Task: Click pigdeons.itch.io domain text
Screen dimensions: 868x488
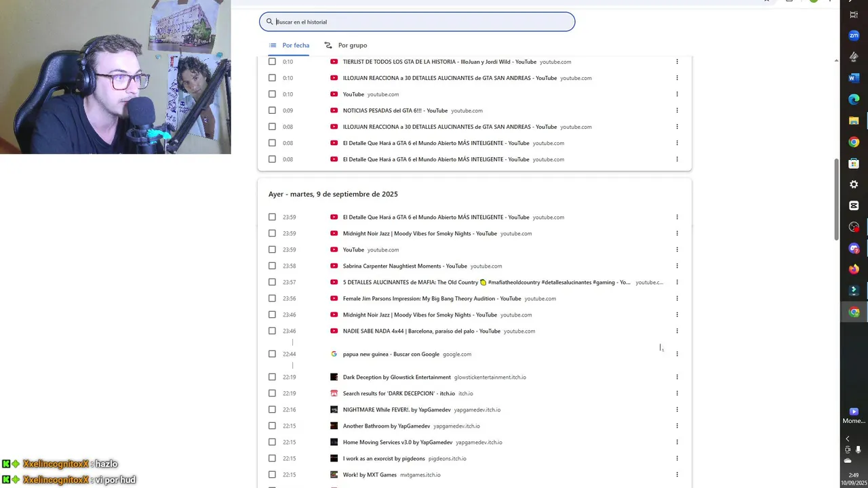Action: pyautogui.click(x=448, y=458)
